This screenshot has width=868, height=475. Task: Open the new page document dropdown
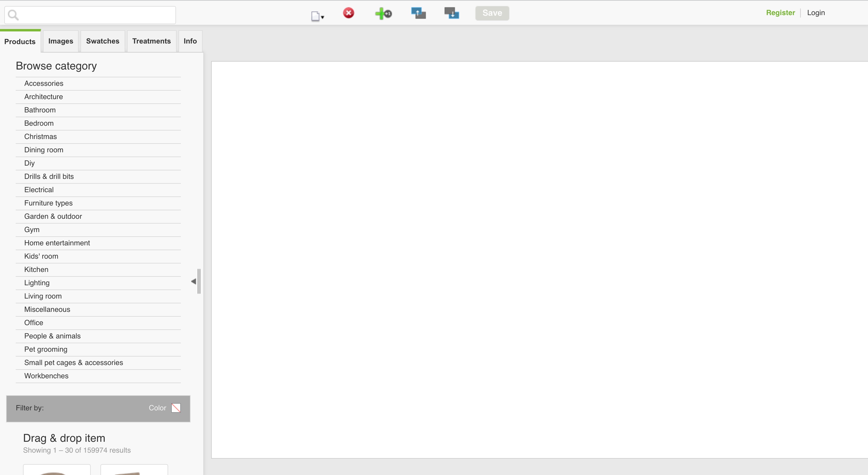pos(317,15)
